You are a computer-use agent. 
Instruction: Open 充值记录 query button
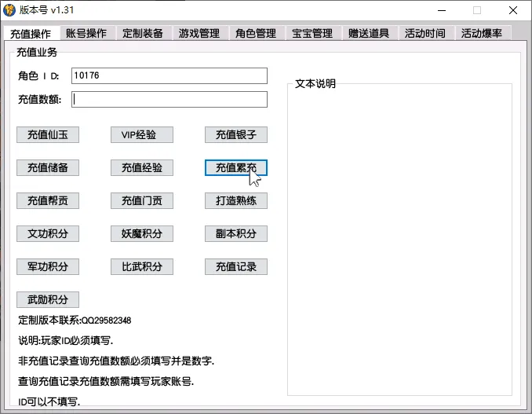coord(236,266)
